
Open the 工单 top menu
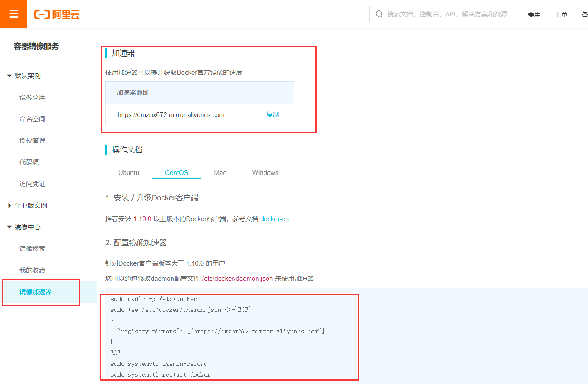561,14
